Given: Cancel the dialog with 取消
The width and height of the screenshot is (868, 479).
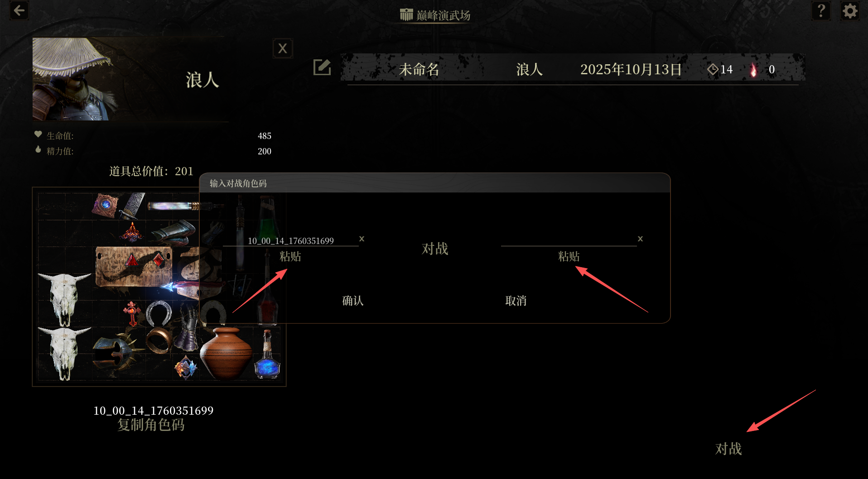Looking at the screenshot, I should point(516,301).
